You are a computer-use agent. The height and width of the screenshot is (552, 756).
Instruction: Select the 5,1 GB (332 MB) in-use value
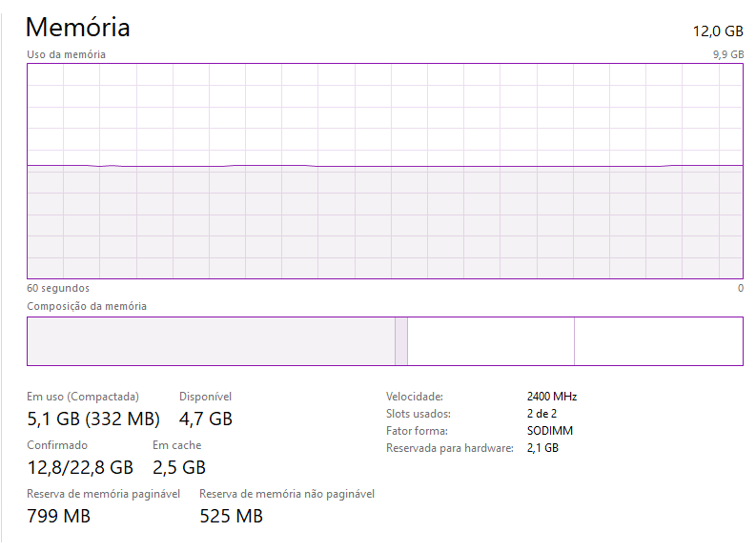point(93,419)
